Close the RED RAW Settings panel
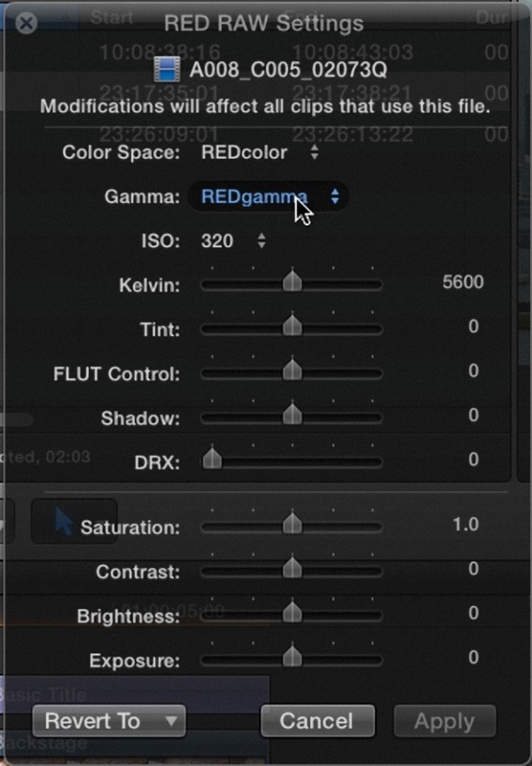532x766 pixels. pyautogui.click(x=26, y=23)
